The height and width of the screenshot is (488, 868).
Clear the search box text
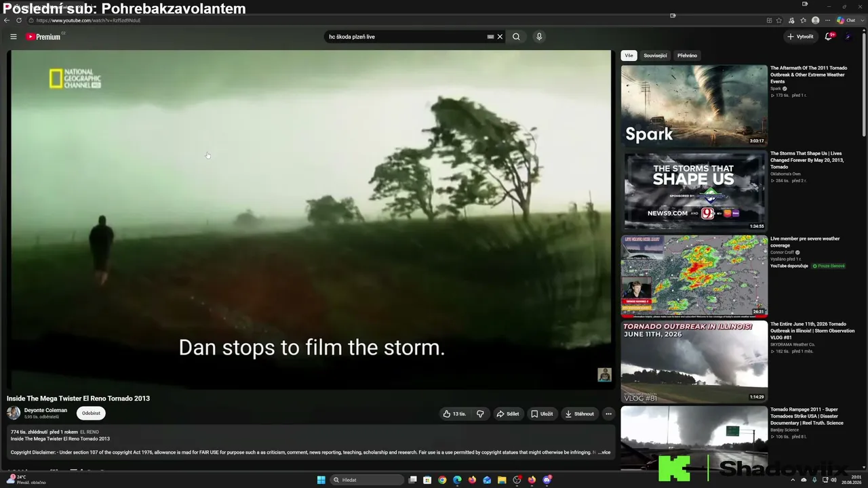click(500, 37)
